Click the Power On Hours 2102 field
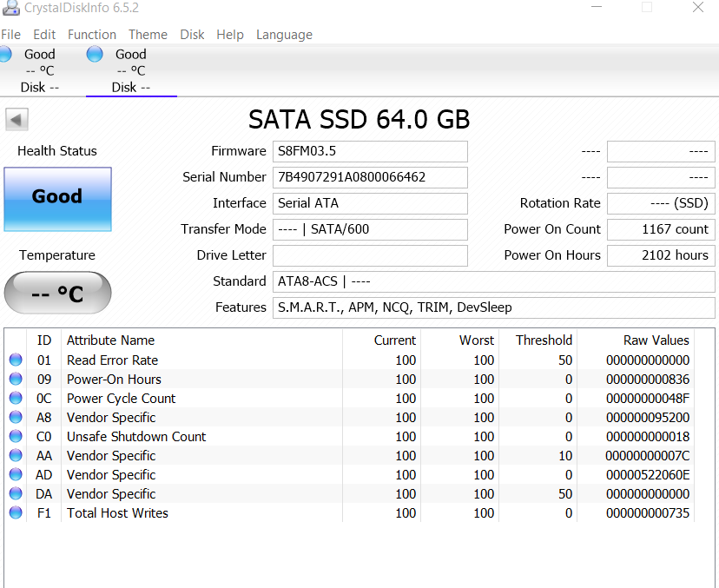Viewport: 719px width, 588px height. [661, 255]
